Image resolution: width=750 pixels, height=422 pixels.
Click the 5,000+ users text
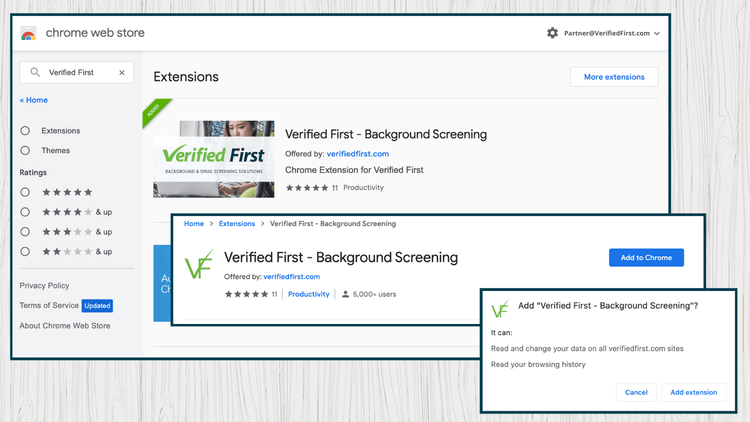(x=375, y=294)
